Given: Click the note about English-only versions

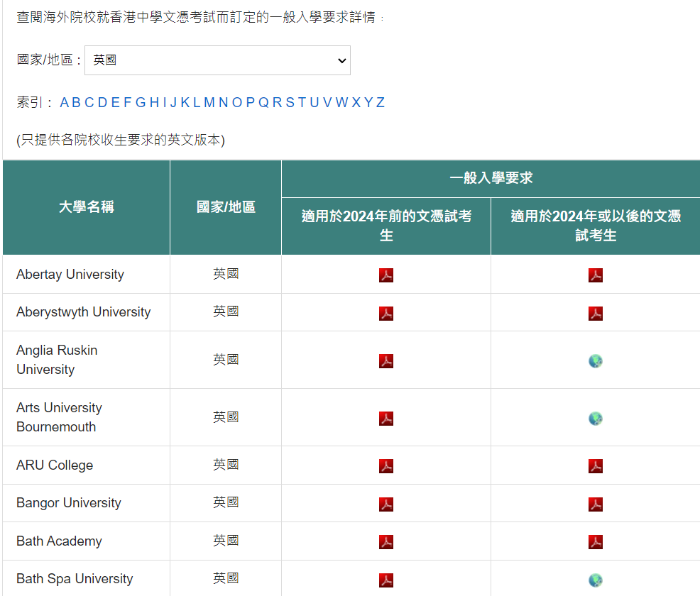Looking at the screenshot, I should pyautogui.click(x=121, y=140).
